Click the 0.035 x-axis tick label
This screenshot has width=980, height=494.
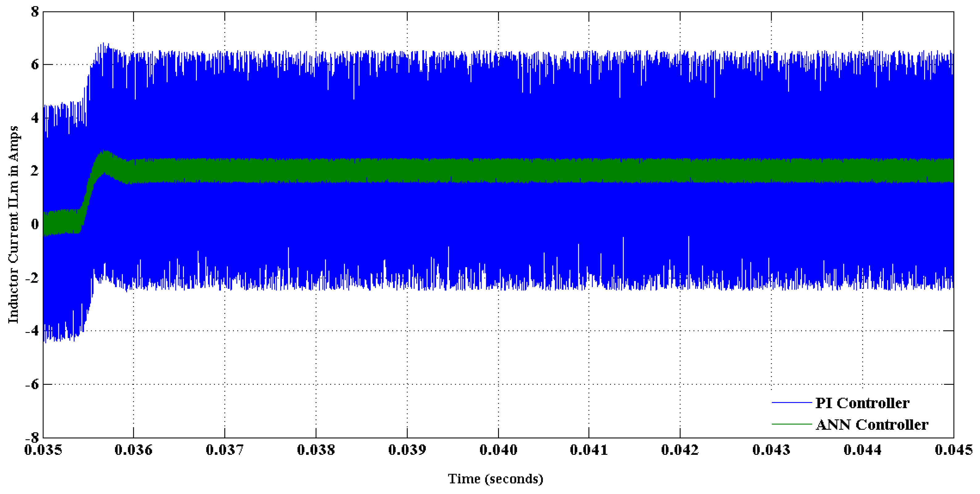click(x=43, y=450)
